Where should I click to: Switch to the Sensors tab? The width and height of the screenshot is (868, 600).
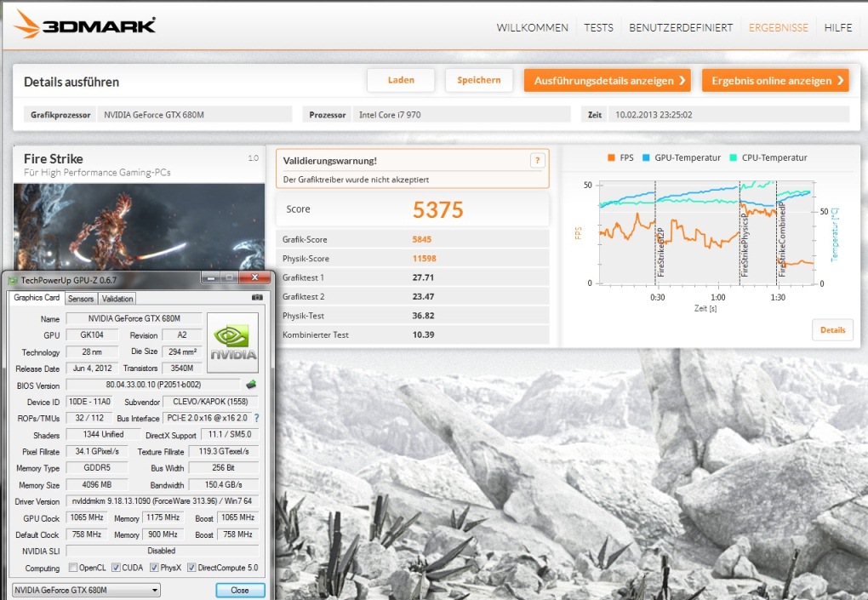coord(81,299)
